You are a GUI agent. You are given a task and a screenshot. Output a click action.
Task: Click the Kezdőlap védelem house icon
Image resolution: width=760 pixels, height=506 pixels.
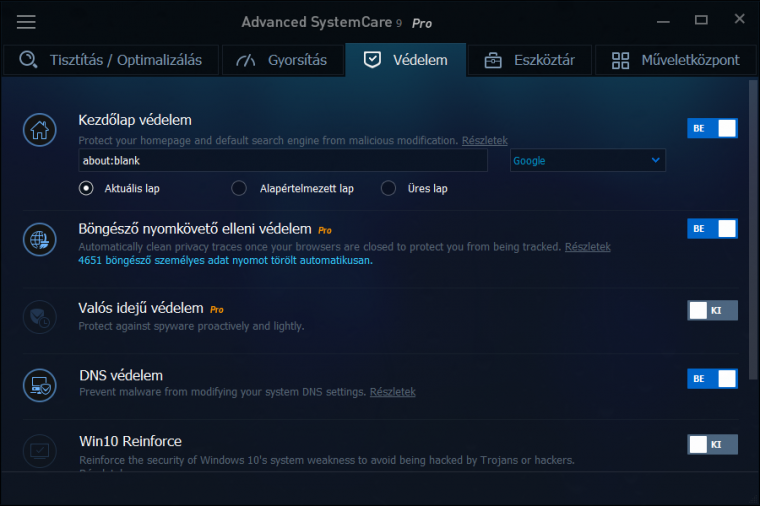[x=40, y=130]
